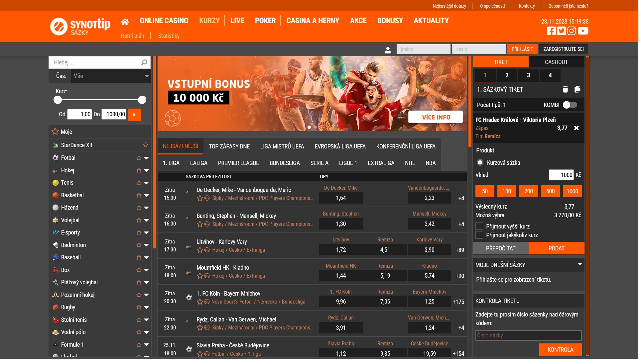Click the search magnifier icon
Viewport: 641px width, 364px height.
144,62
